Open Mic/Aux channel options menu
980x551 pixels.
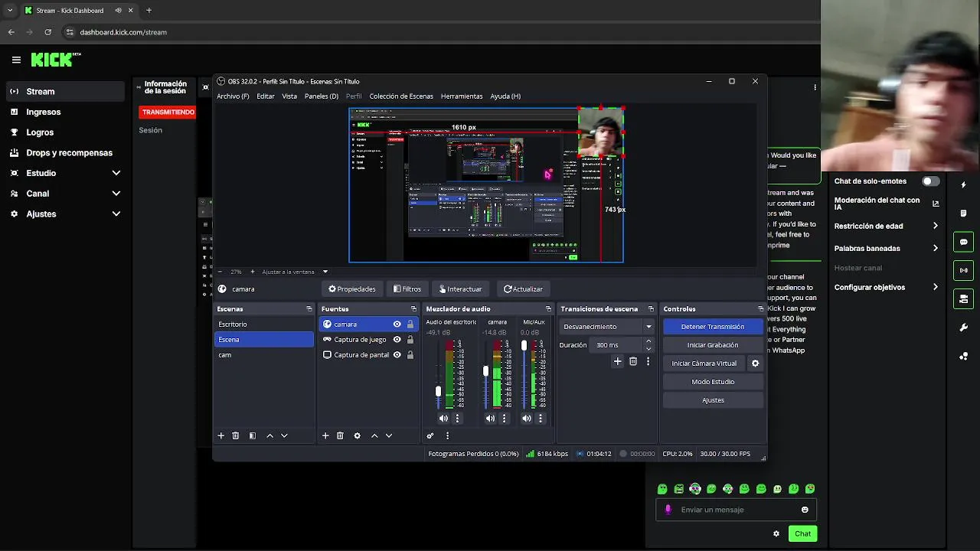pyautogui.click(x=541, y=419)
